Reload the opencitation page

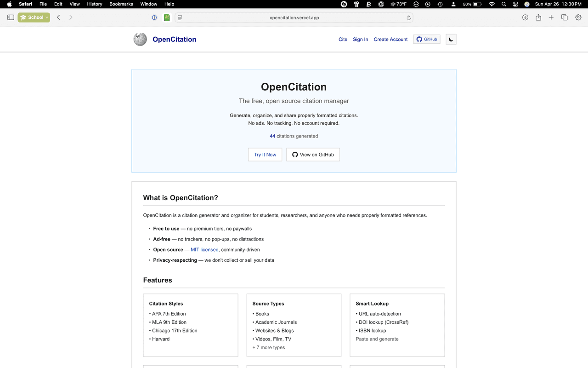point(408,17)
